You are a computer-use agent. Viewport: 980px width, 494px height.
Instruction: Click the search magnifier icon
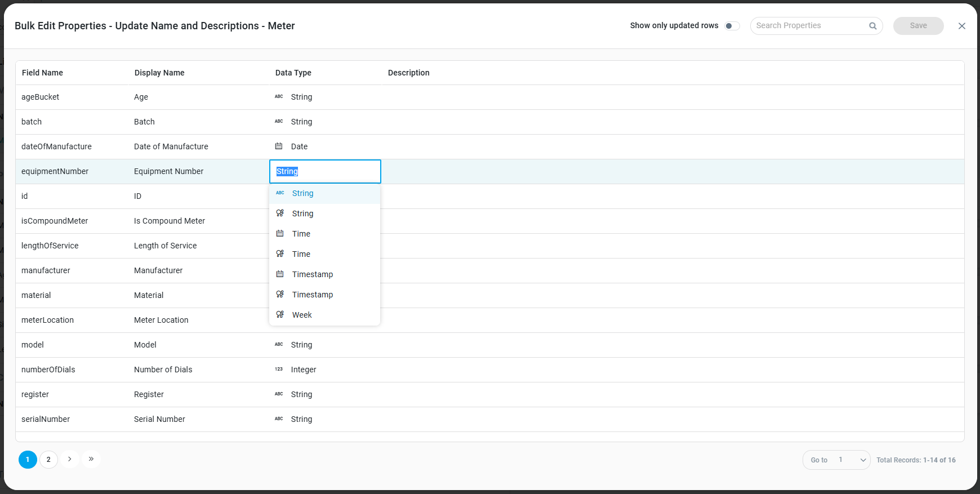pos(872,26)
